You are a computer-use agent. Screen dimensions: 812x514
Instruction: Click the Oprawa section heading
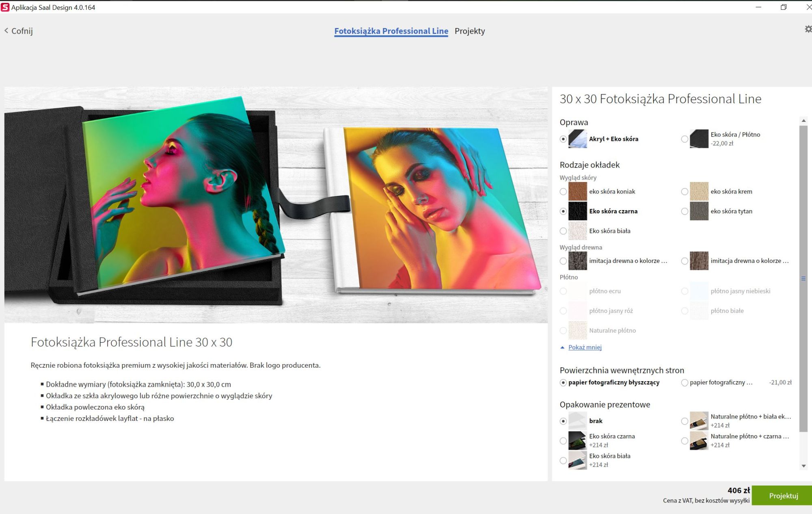click(x=574, y=122)
